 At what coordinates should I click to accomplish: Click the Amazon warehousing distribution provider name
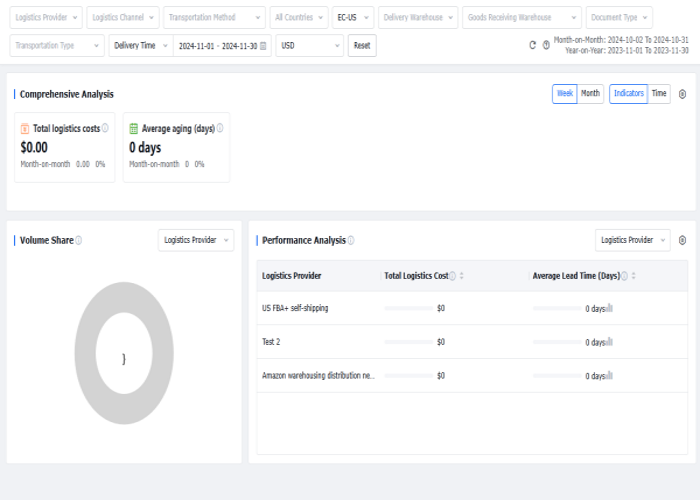tap(318, 376)
